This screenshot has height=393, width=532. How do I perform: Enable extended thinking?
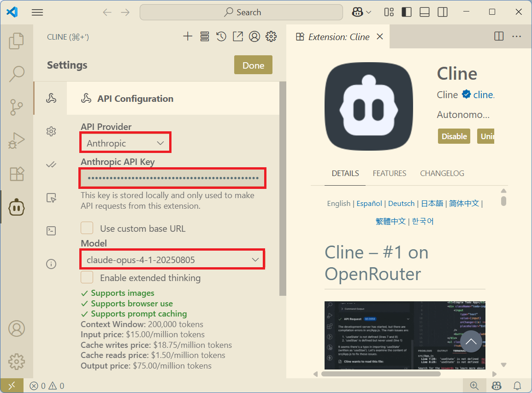[87, 277]
